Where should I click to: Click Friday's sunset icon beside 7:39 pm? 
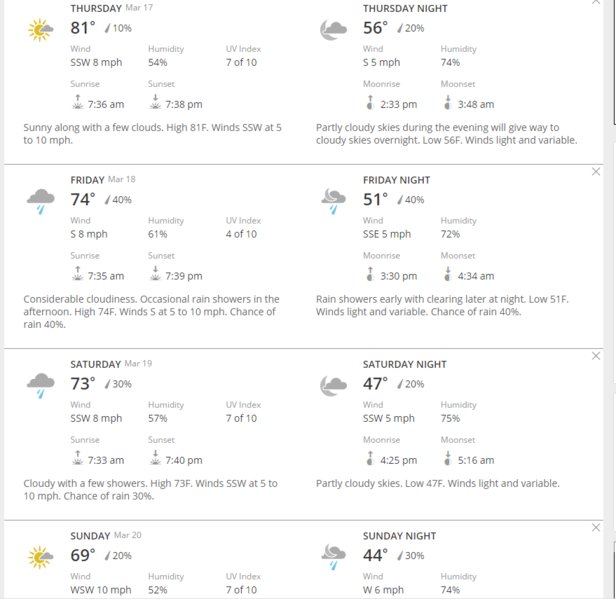coord(156,273)
